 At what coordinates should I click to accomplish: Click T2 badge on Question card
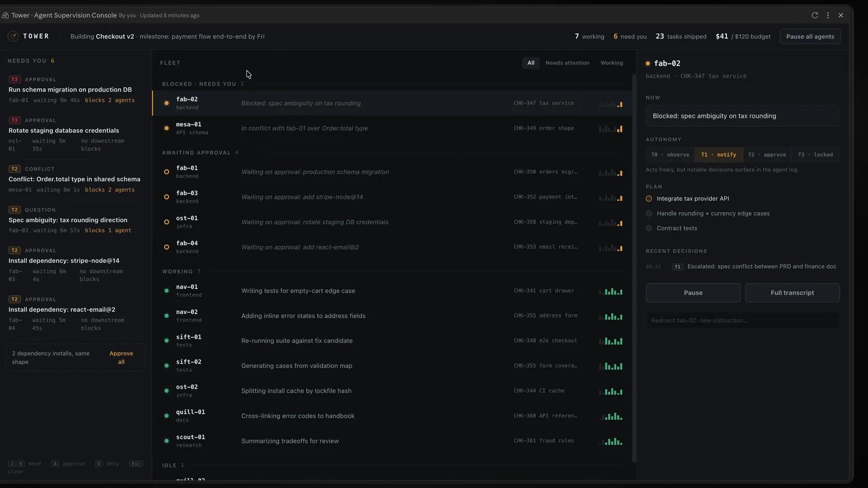15,210
